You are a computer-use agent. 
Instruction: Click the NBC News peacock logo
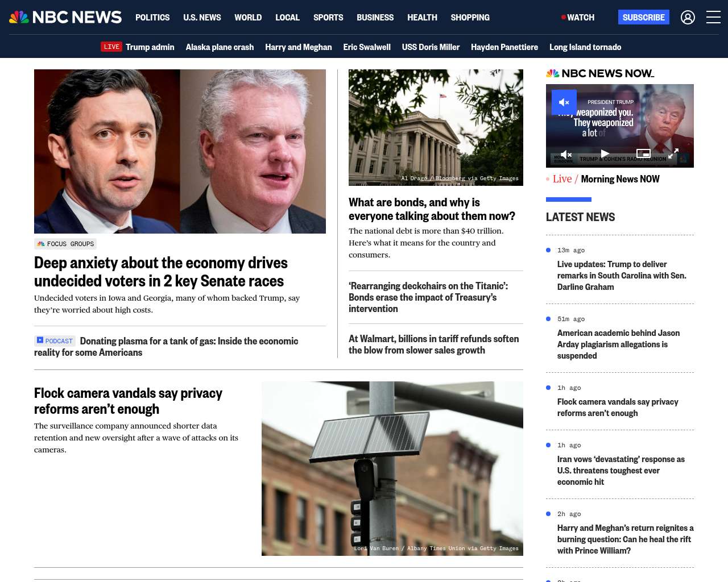(x=65, y=17)
